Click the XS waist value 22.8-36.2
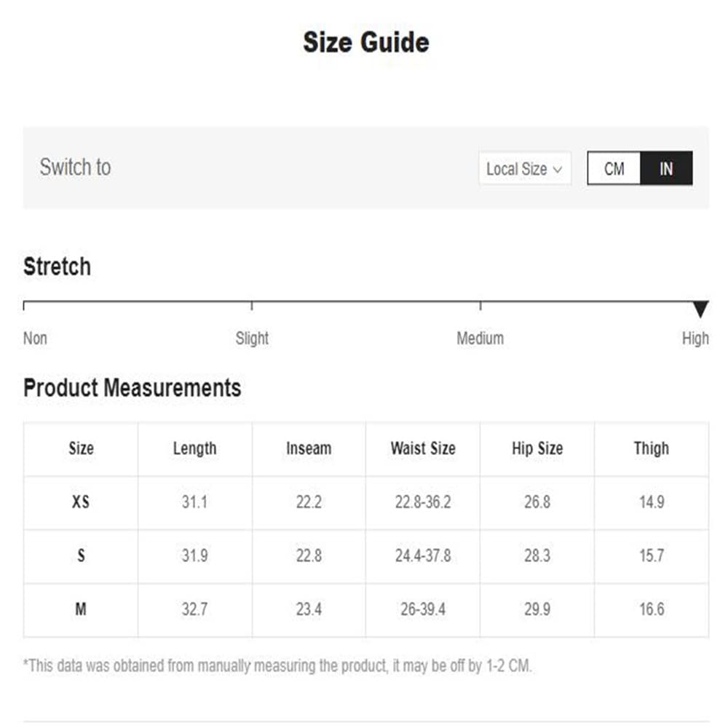Image resolution: width=728 pixels, height=728 pixels. click(423, 502)
